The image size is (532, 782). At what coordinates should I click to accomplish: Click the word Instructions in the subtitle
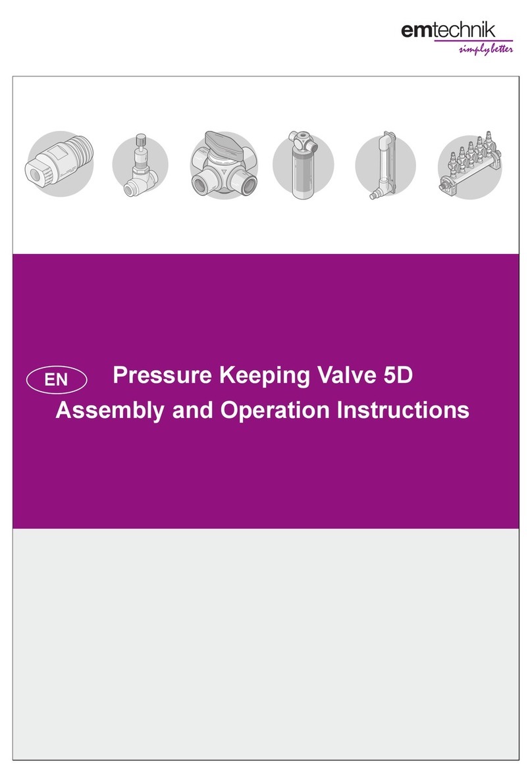[x=403, y=410]
